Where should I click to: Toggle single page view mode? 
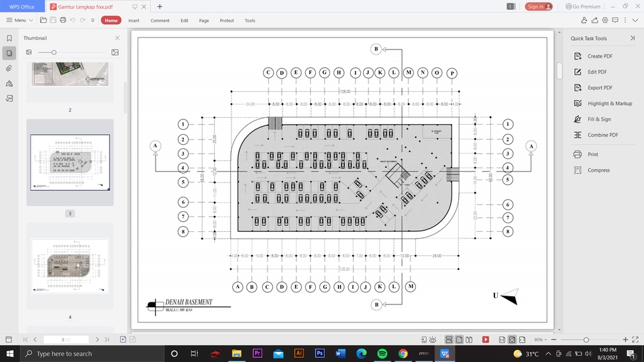pyautogui.click(x=459, y=339)
